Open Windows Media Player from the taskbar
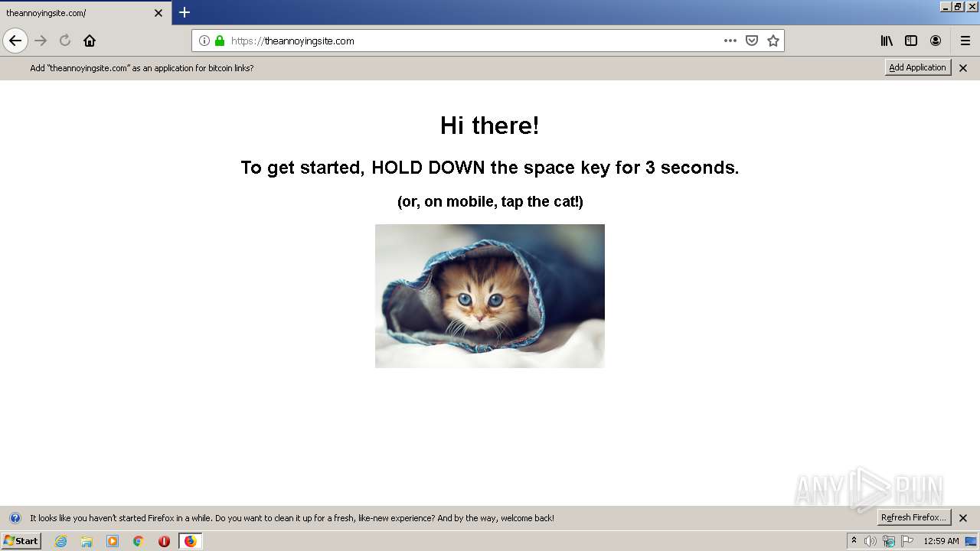Image resolution: width=980 pixels, height=551 pixels. (113, 541)
